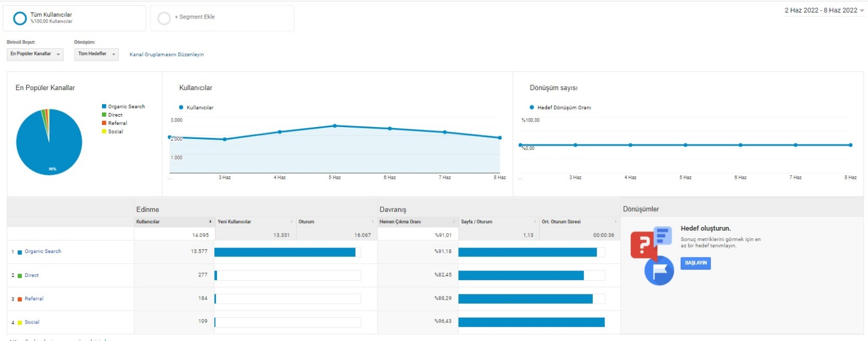
Task: Click the blue Organic Search legend square
Action: 104,106
